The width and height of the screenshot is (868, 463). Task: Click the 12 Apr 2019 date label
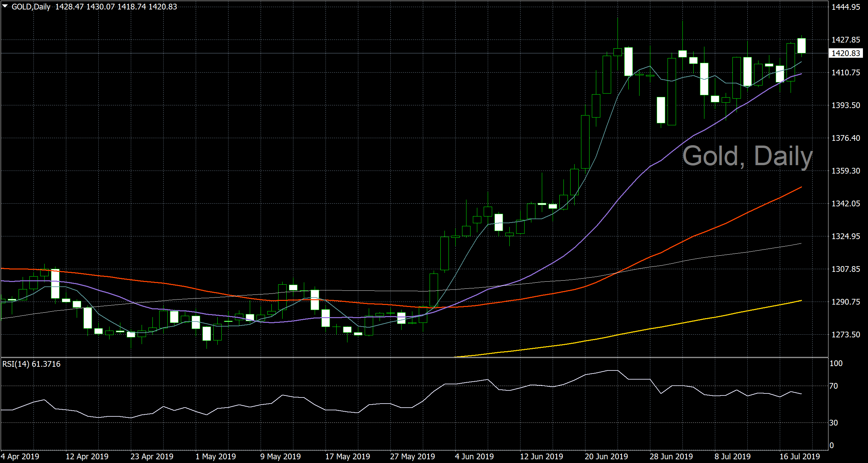tap(87, 457)
